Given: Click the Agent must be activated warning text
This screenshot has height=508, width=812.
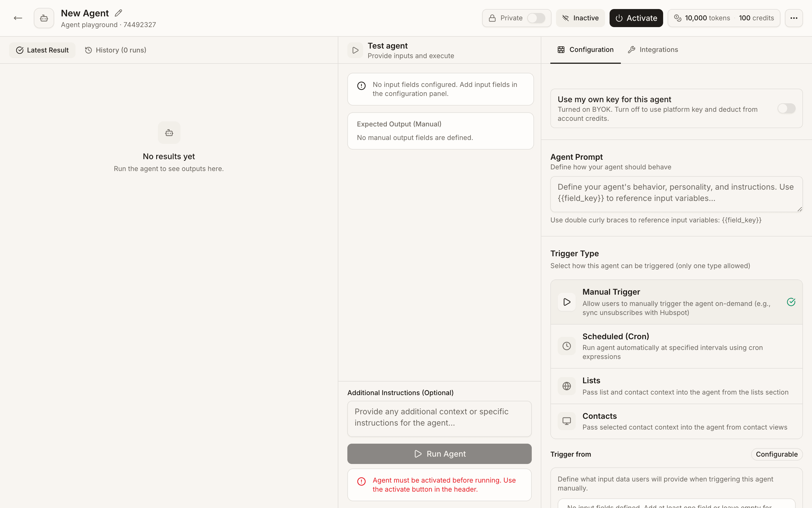Looking at the screenshot, I should [x=444, y=485].
